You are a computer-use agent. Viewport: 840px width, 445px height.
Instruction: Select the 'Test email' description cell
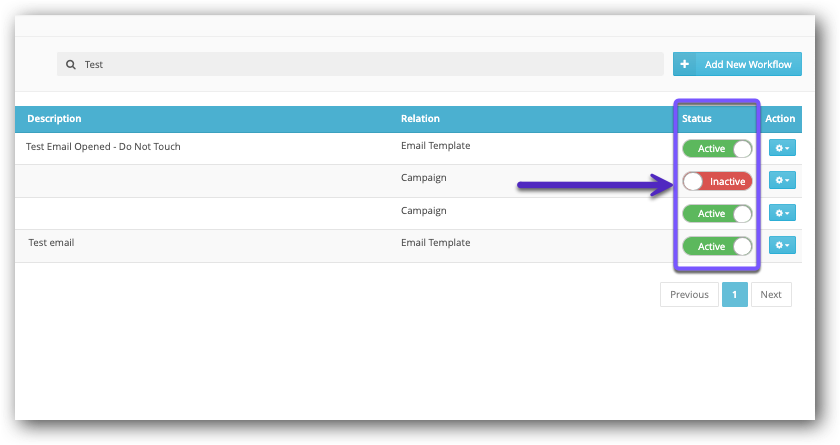coord(51,243)
